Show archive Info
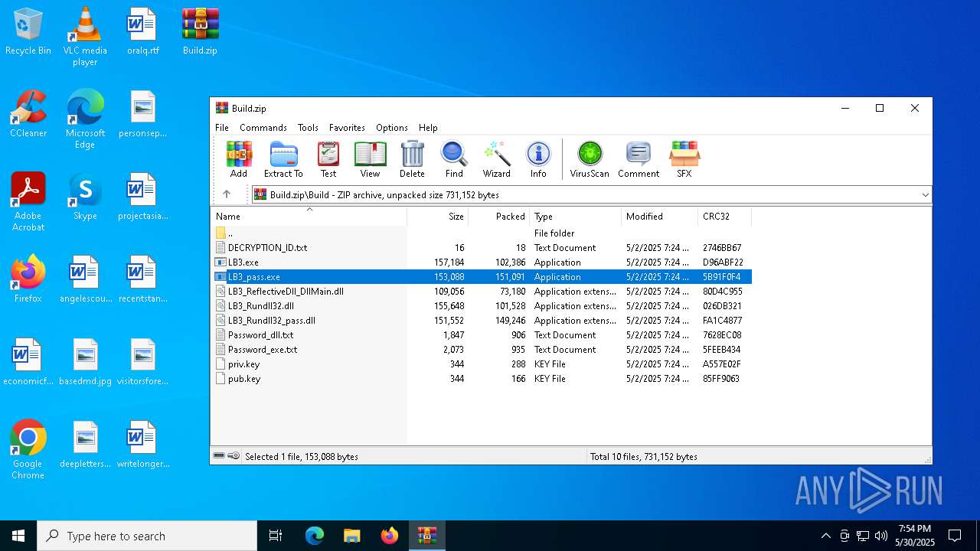This screenshot has width=980, height=551. (x=538, y=160)
